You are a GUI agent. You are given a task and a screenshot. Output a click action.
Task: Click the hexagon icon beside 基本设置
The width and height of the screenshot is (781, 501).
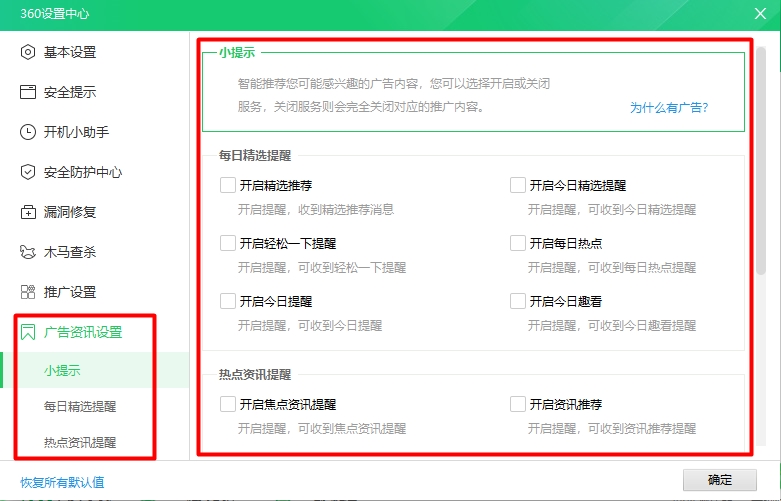[x=28, y=52]
